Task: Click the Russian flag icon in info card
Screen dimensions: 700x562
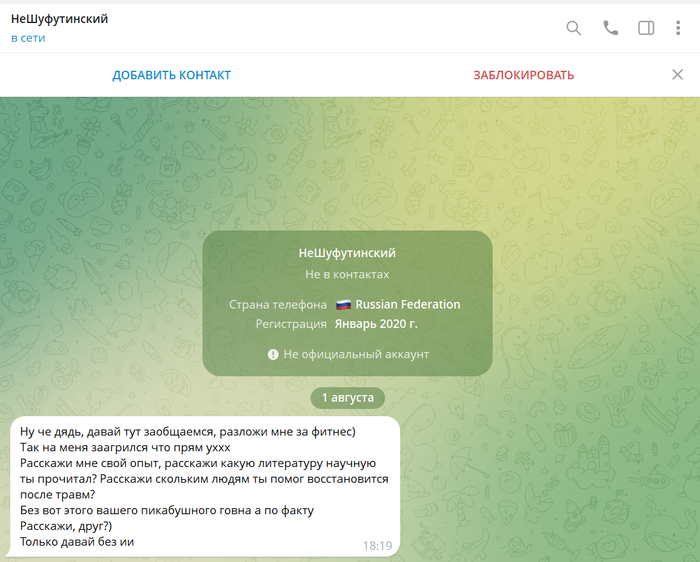Action: click(343, 305)
